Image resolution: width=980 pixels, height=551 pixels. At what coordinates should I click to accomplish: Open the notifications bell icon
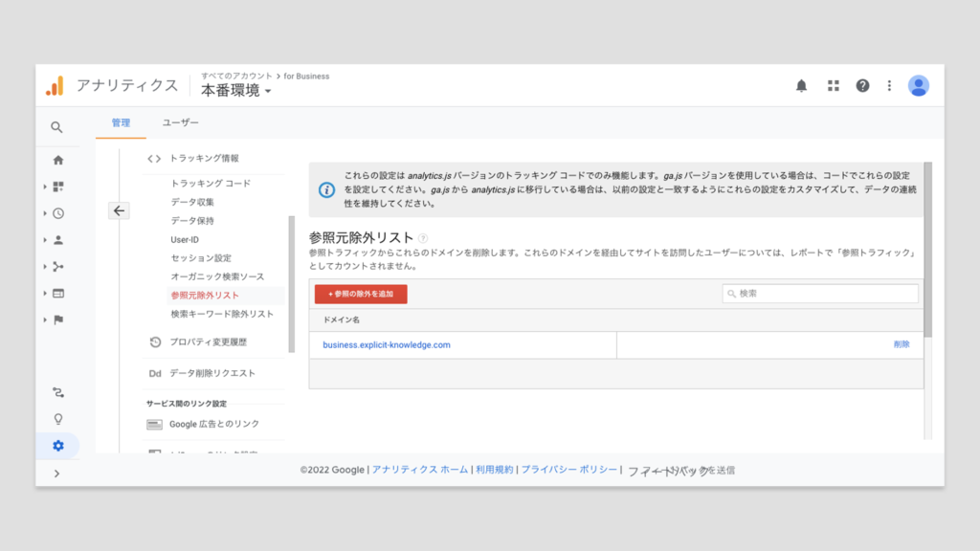click(801, 86)
